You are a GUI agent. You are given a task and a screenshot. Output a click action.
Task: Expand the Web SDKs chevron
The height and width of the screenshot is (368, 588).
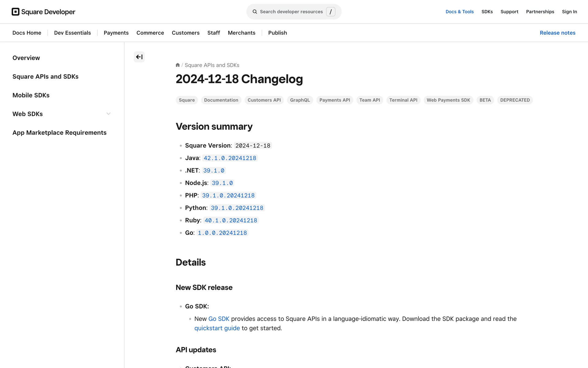click(108, 114)
